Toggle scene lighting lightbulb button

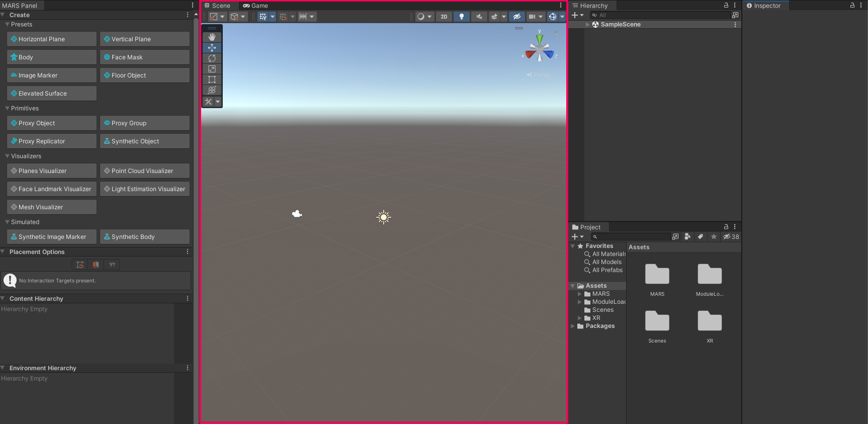tap(461, 17)
